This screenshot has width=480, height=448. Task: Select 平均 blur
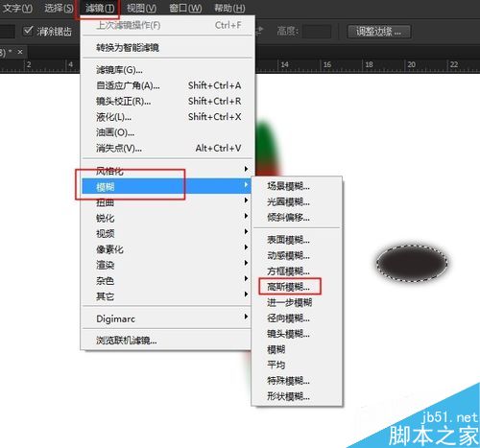(x=297, y=365)
